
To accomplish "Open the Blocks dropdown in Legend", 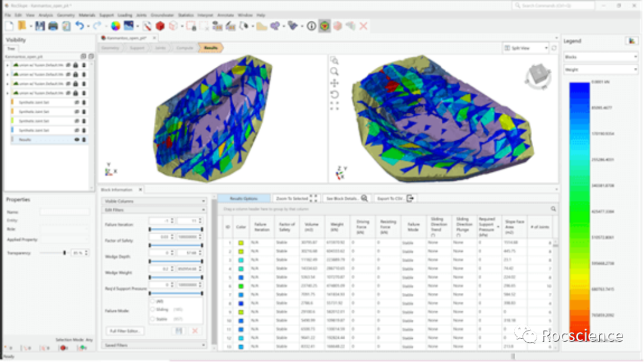I will pyautogui.click(x=600, y=57).
